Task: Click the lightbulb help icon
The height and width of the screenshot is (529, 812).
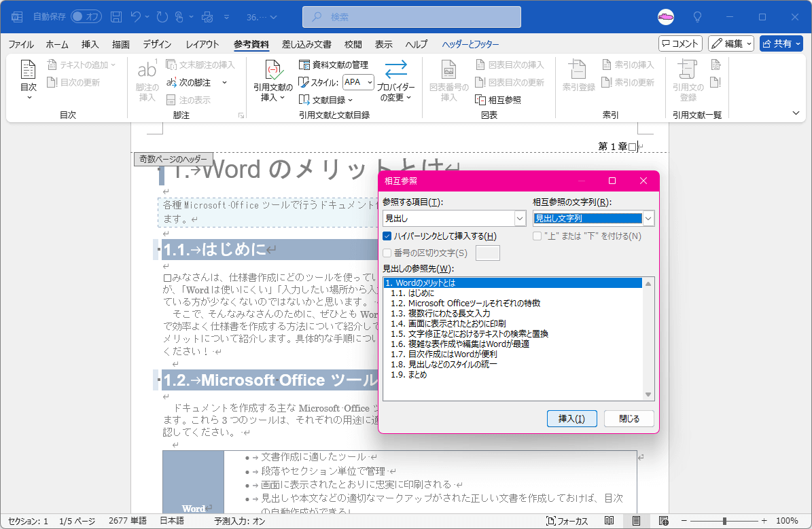Action: pos(698,17)
